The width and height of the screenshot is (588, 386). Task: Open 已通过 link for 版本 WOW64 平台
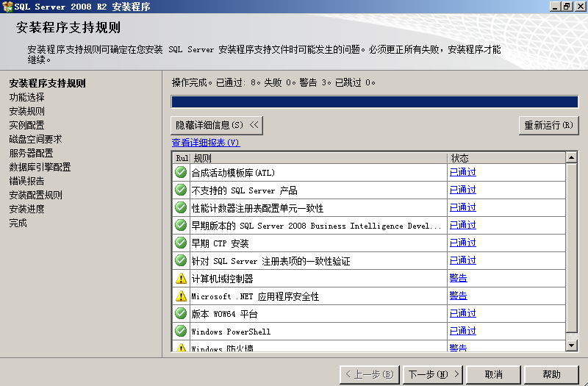coord(463,313)
